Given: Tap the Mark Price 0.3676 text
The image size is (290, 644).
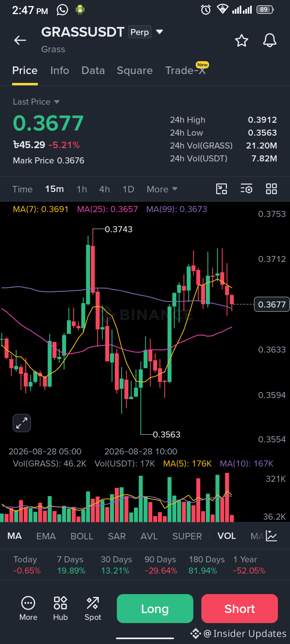Looking at the screenshot, I should click(49, 161).
